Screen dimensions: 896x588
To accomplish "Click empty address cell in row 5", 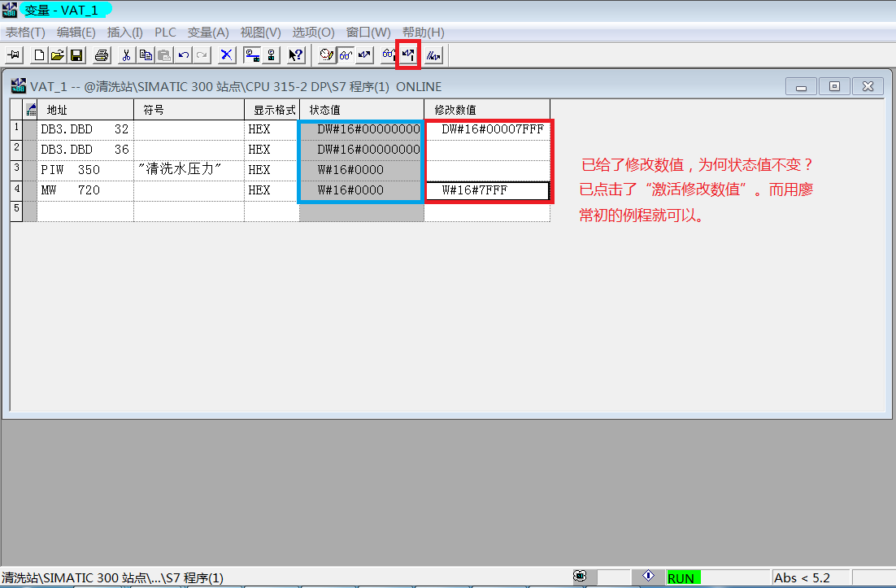I will click(85, 211).
